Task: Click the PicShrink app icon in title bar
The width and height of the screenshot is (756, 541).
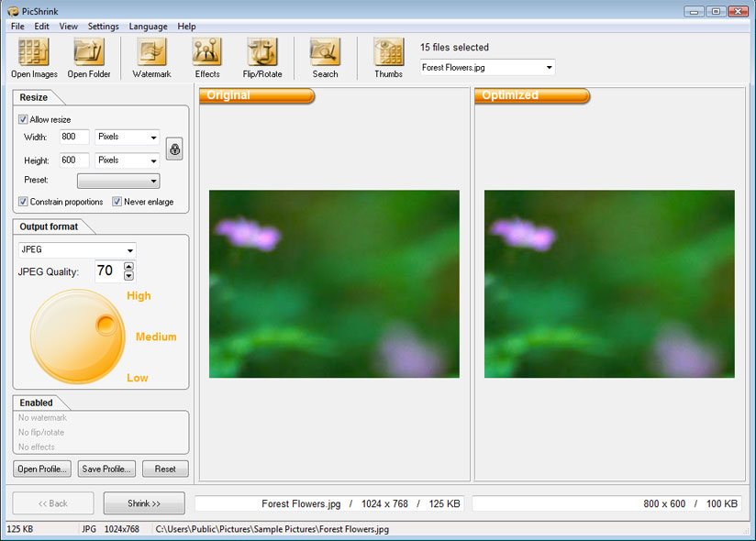Action: coord(13,11)
